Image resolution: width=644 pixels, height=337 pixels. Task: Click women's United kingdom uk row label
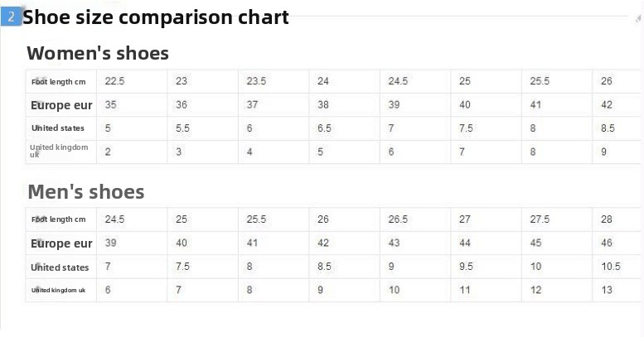[58, 150]
